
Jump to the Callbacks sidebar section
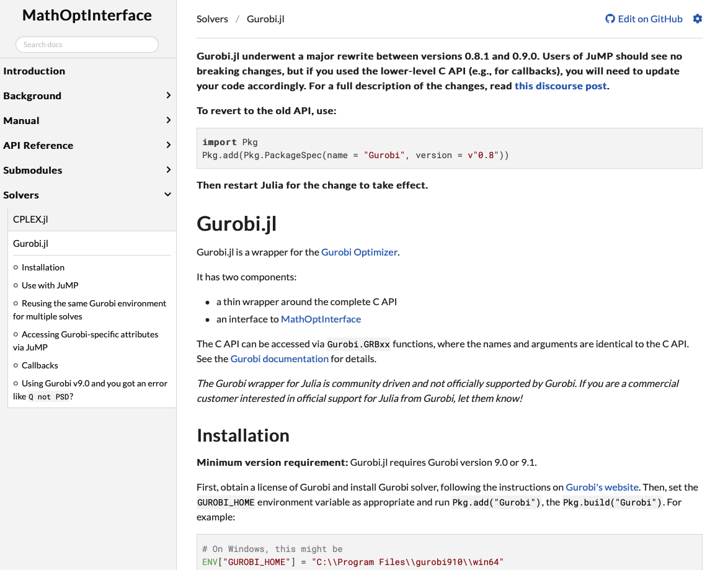[x=40, y=365]
